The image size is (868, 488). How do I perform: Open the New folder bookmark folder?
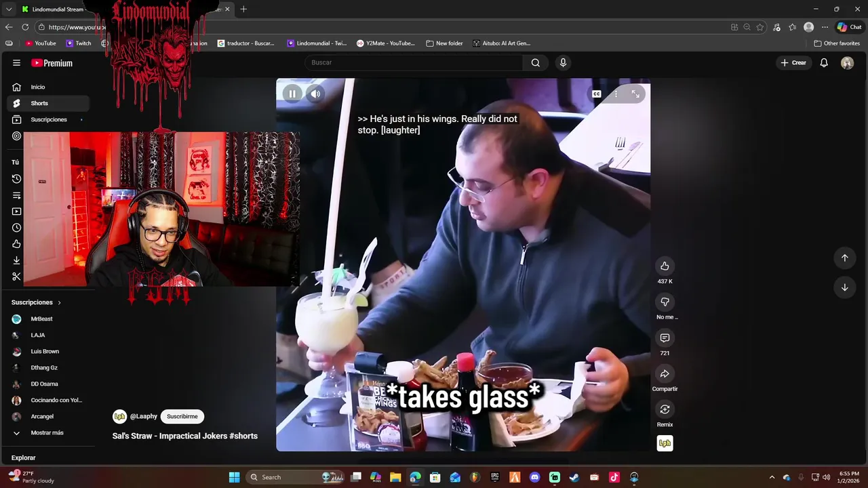coord(444,43)
